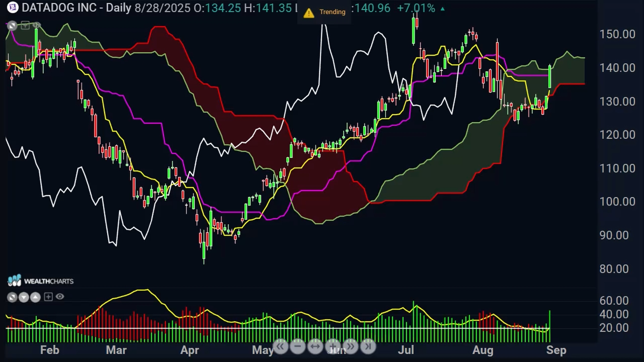Move the lower indicator pane up
644x362 pixels.
(35, 297)
